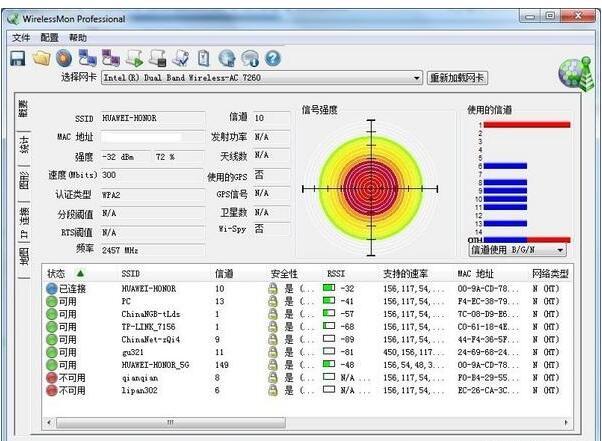The height and width of the screenshot is (441, 602).
Task: Click the globe with info badge icon
Action: tap(250, 58)
